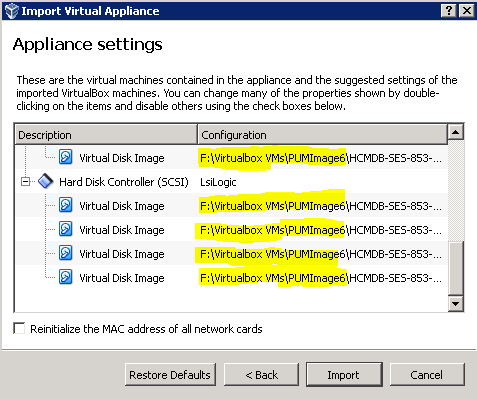The height and width of the screenshot is (399, 477).
Task: Click the disk icon of the first Virtual Disk Image under SCSI
Action: click(x=65, y=205)
